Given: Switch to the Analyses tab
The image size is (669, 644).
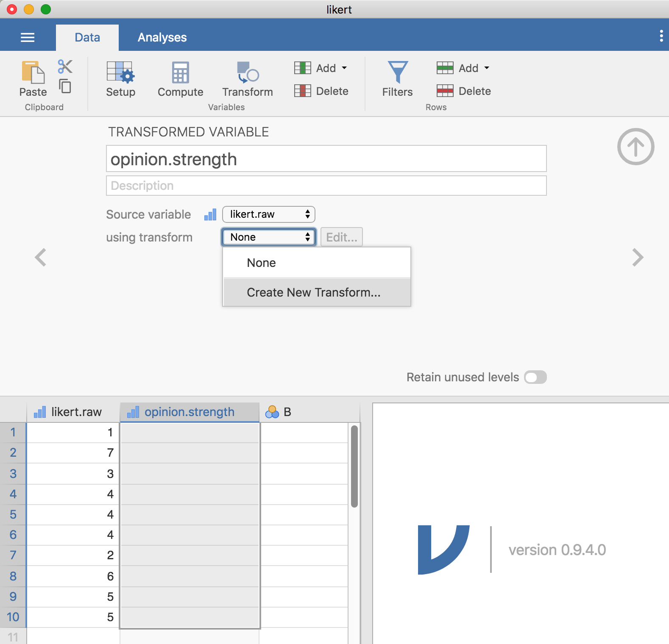Looking at the screenshot, I should pyautogui.click(x=162, y=38).
